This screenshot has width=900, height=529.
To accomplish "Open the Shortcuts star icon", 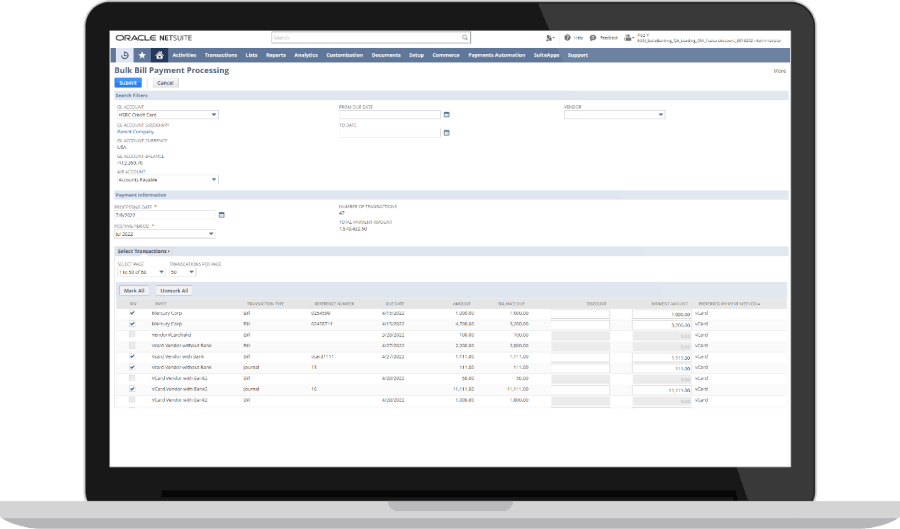I will (142, 55).
